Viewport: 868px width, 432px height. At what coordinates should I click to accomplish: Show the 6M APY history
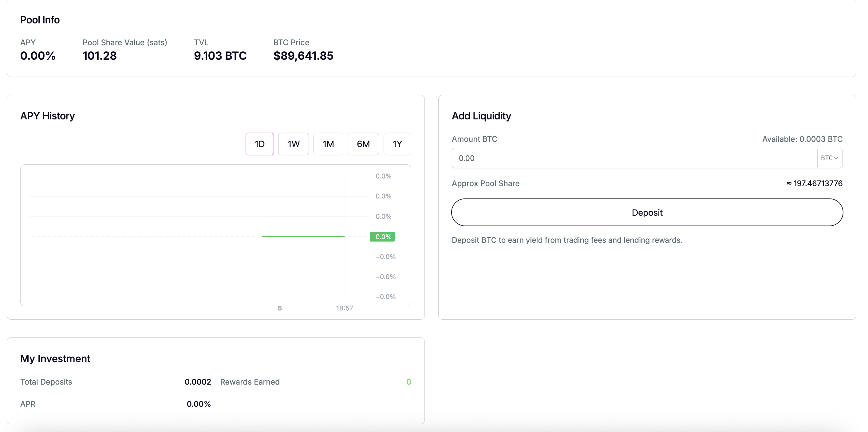click(x=363, y=144)
